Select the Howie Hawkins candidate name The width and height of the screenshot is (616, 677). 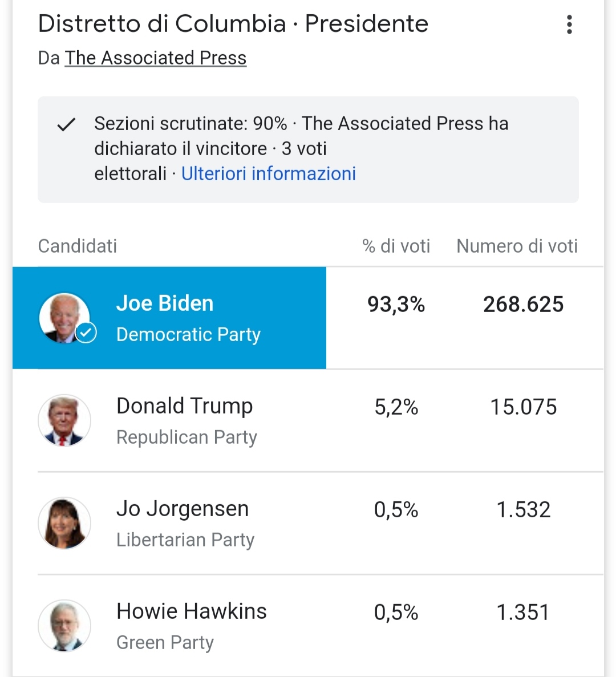tap(192, 611)
